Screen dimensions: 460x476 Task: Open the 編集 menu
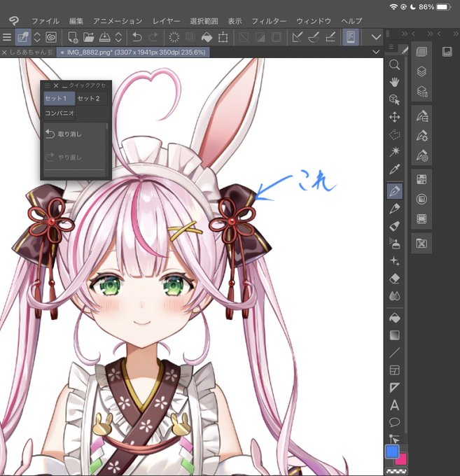(76, 21)
